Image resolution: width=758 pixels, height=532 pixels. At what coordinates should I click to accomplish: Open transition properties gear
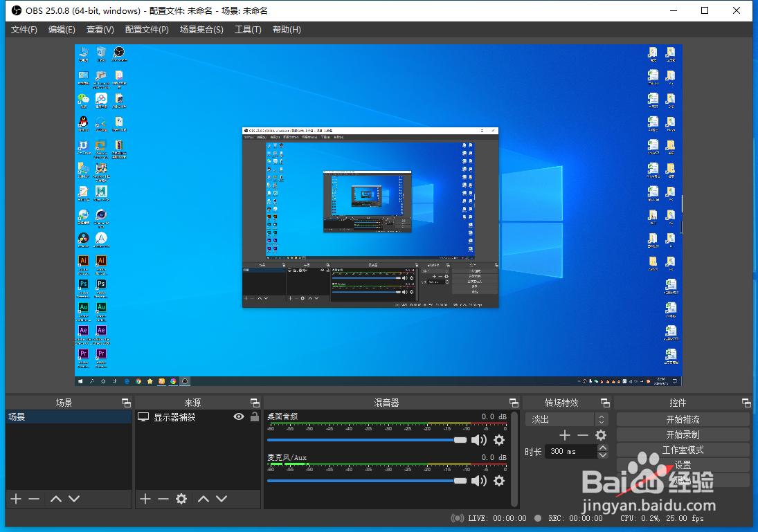[x=601, y=435]
